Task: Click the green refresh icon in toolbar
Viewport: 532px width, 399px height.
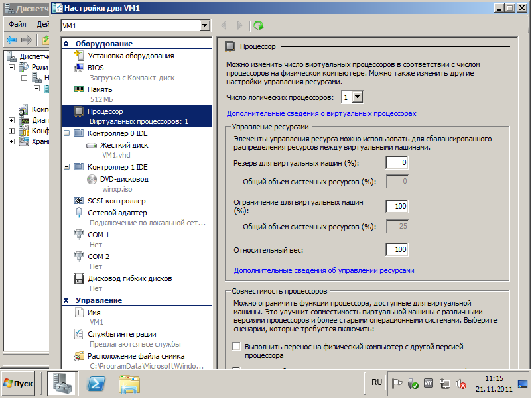Action: pyautogui.click(x=258, y=25)
